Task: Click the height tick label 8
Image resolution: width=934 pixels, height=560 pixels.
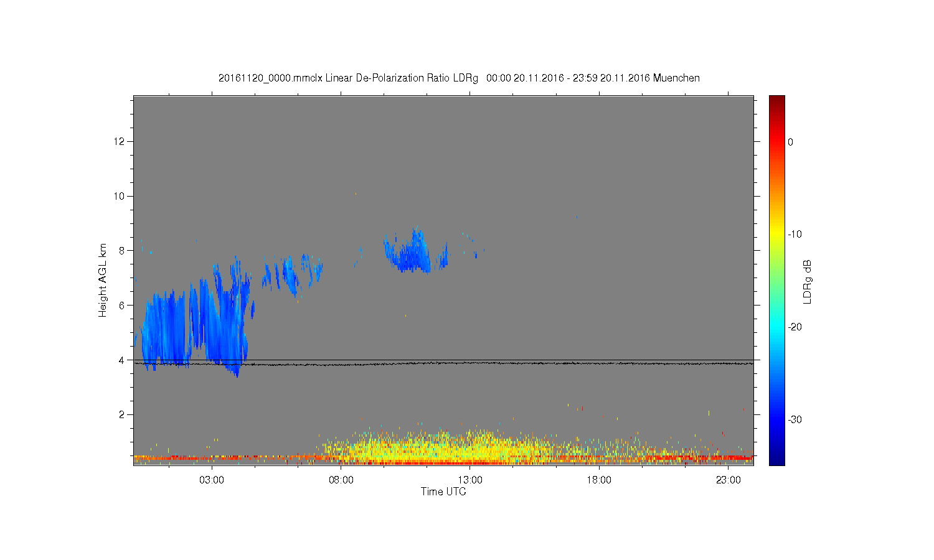Action: pyautogui.click(x=123, y=251)
